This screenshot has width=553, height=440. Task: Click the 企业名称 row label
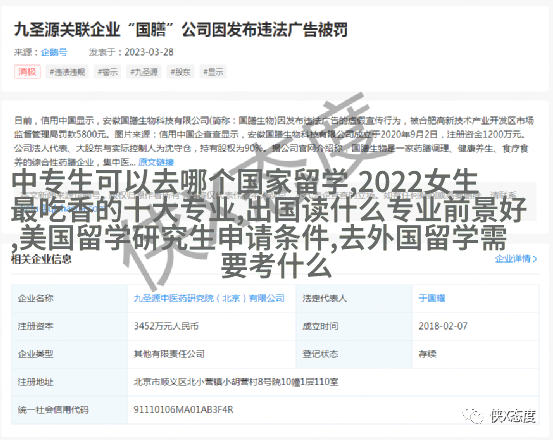click(36, 298)
